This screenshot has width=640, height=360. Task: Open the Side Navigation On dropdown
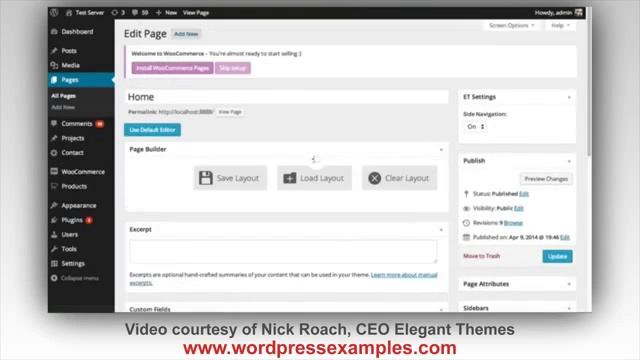tap(476, 127)
